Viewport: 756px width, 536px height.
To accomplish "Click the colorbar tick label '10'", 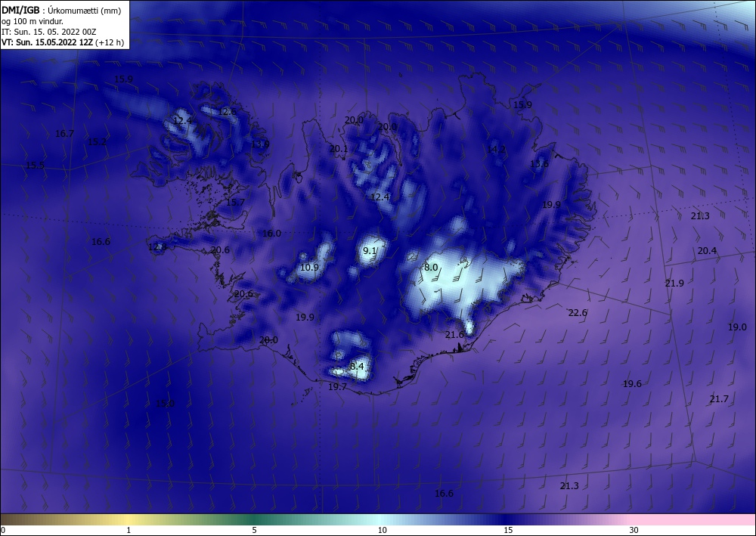I will (x=382, y=530).
